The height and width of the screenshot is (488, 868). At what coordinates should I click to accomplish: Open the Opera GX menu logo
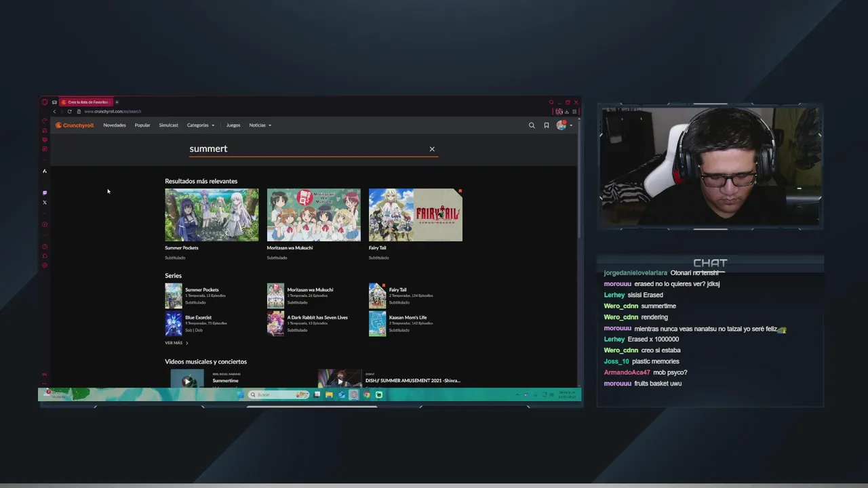point(45,102)
